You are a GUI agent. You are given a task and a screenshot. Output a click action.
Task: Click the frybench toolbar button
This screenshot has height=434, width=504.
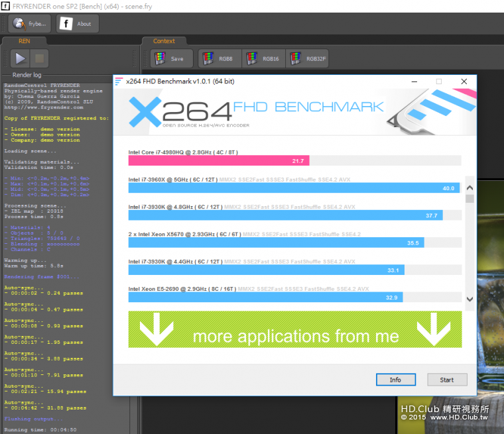tap(29, 24)
